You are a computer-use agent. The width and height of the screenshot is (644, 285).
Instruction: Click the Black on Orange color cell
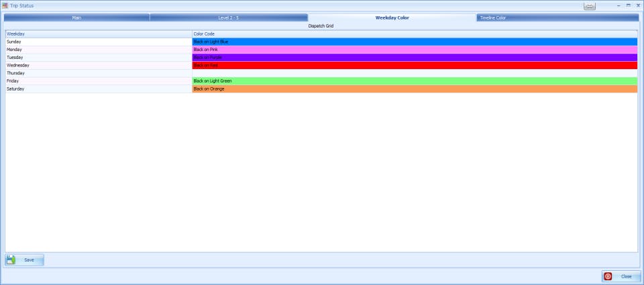tap(415, 89)
